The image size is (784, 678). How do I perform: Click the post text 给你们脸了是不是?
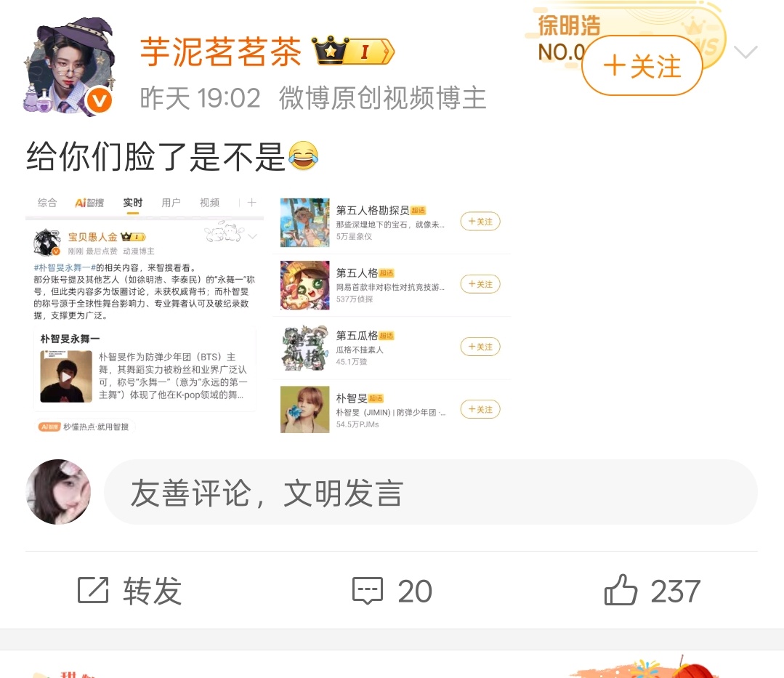[155, 156]
